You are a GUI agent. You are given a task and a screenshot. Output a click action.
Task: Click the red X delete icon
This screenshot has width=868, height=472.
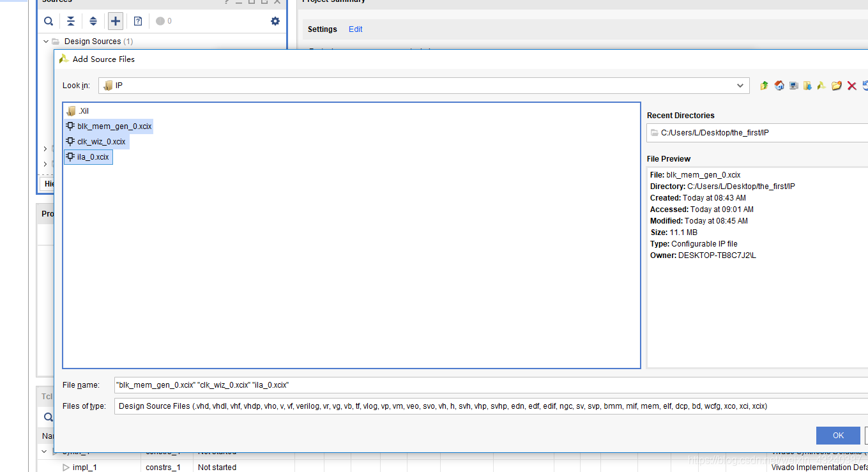pos(851,86)
